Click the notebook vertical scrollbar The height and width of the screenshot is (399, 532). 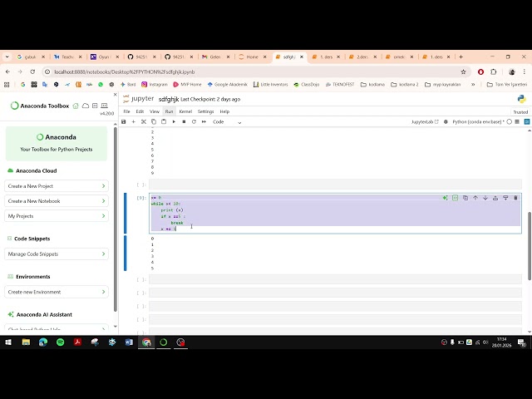(530, 246)
